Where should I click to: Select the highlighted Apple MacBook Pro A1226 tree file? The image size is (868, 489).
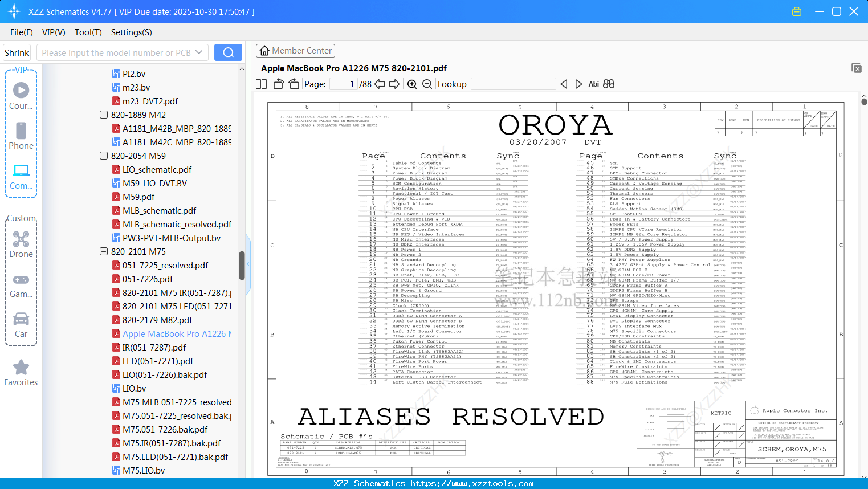tap(177, 333)
